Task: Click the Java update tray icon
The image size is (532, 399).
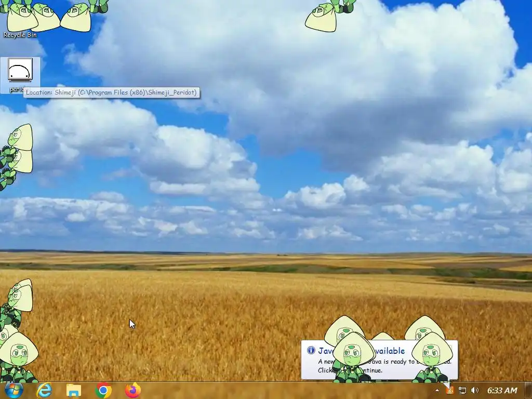Action: (449, 391)
